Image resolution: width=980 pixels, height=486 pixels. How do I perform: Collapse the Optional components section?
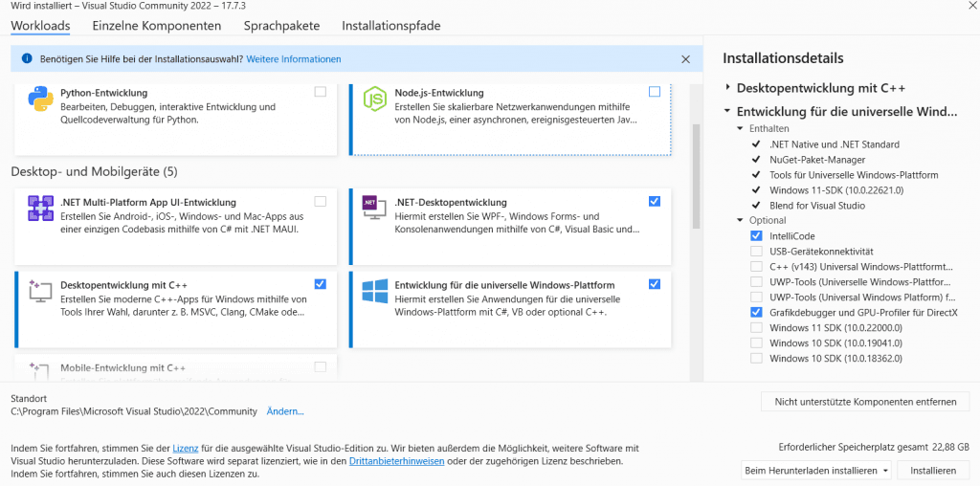point(740,221)
